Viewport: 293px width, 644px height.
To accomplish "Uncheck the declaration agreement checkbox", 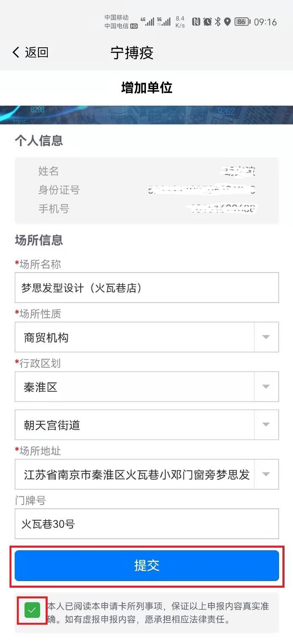I will pyautogui.click(x=32, y=610).
